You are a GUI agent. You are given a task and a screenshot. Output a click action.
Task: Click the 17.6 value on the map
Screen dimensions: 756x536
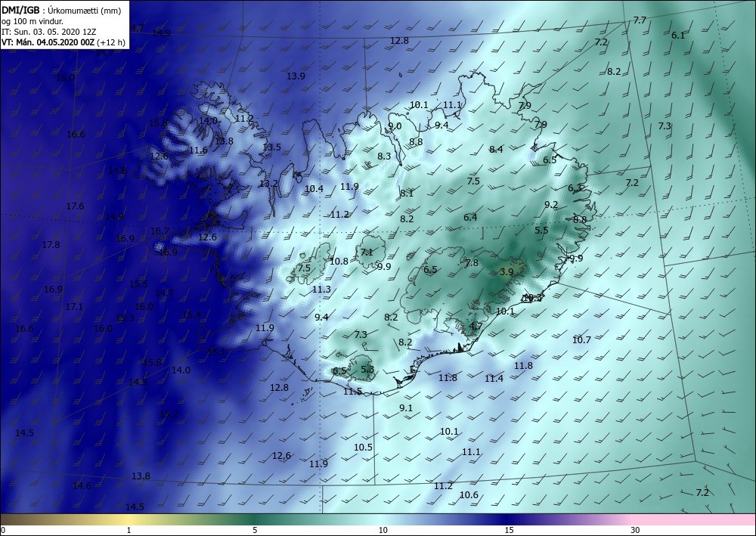pos(75,206)
